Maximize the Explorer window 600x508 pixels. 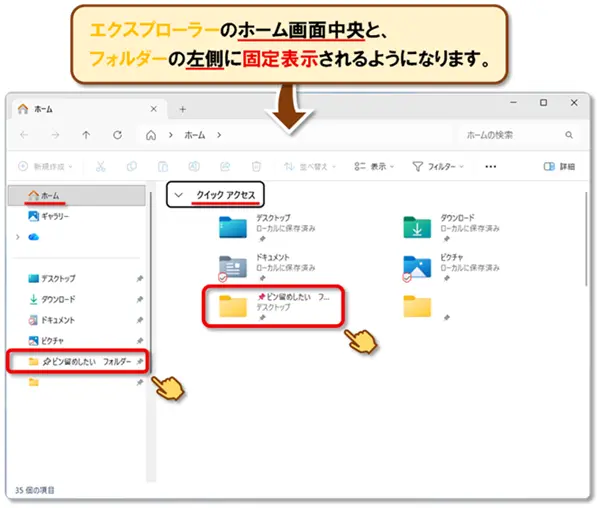pos(543,103)
